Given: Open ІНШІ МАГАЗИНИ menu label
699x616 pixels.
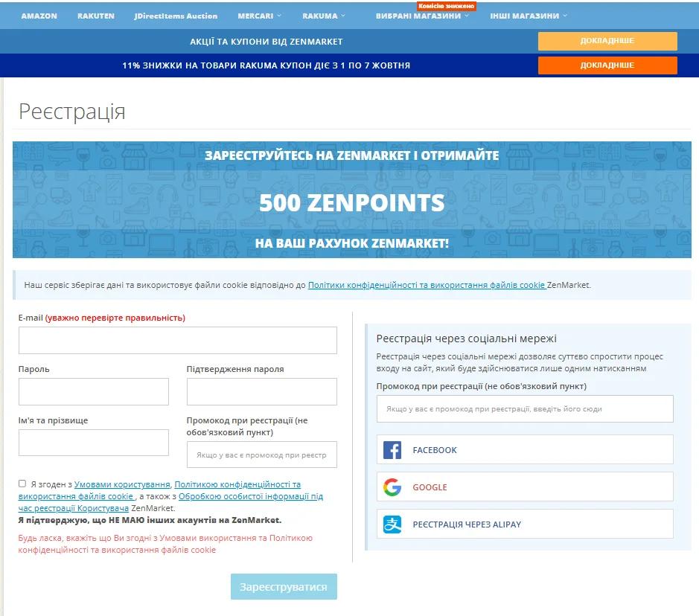Looking at the screenshot, I should click(525, 16).
